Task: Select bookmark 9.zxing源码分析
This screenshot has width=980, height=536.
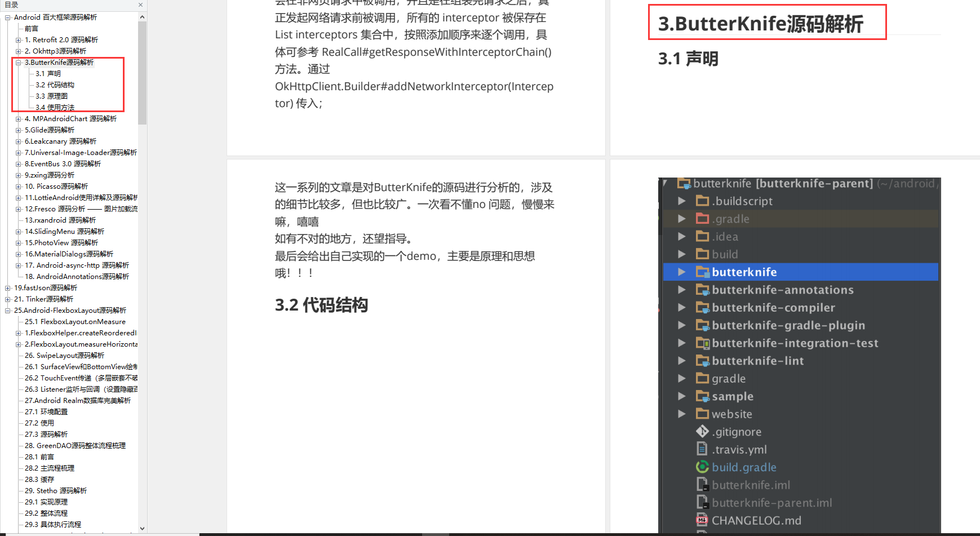Action: click(x=50, y=175)
